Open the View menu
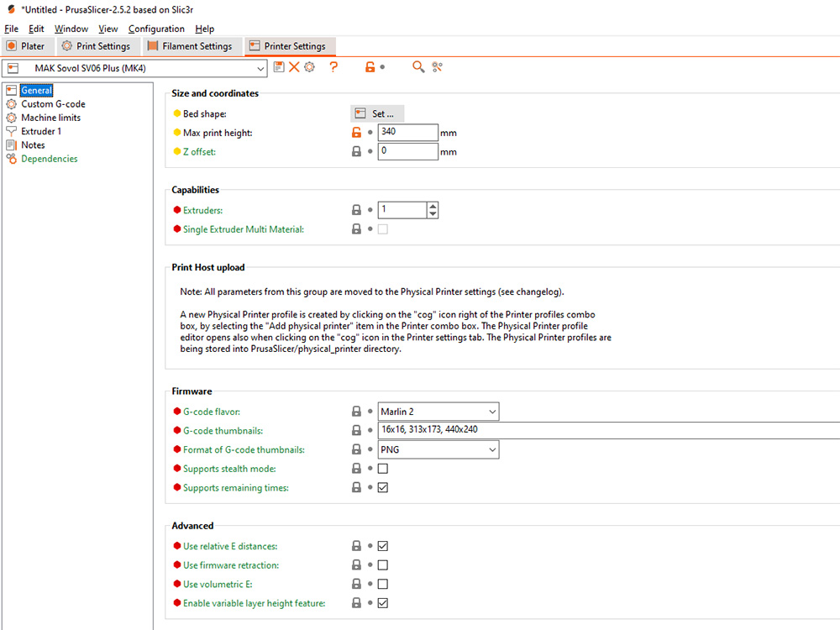This screenshot has width=840, height=630. 108,29
